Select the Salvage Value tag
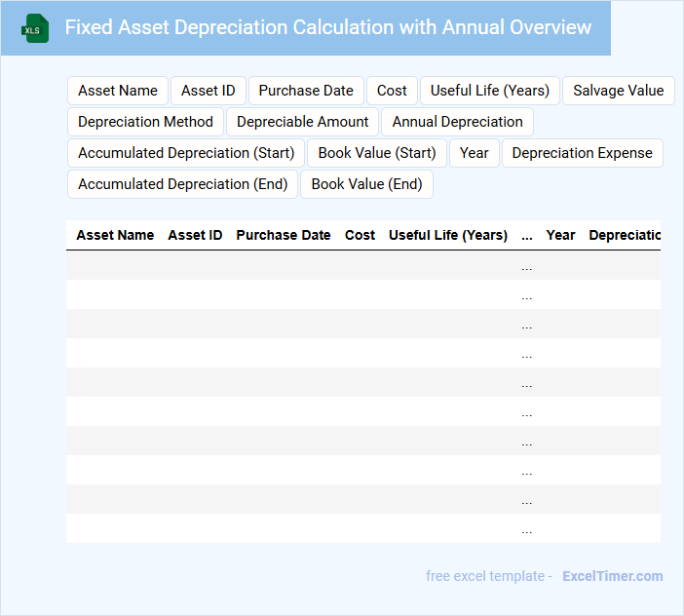This screenshot has height=616, width=684. point(618,91)
